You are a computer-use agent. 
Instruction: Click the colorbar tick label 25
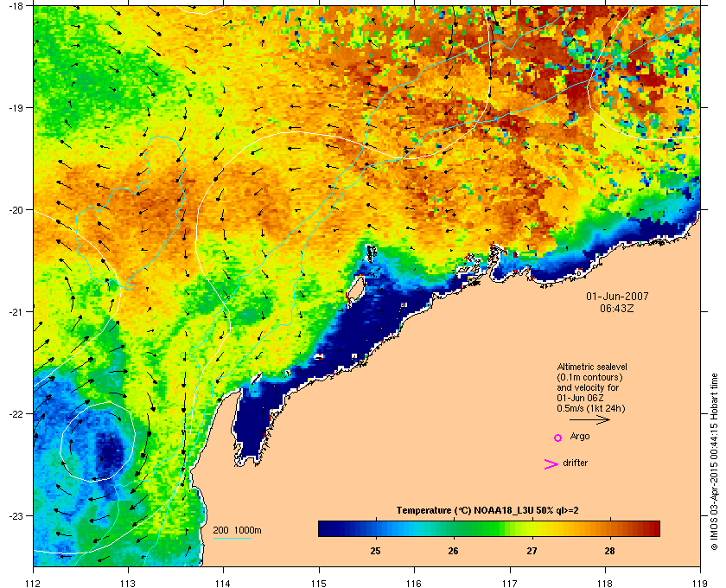click(x=375, y=551)
